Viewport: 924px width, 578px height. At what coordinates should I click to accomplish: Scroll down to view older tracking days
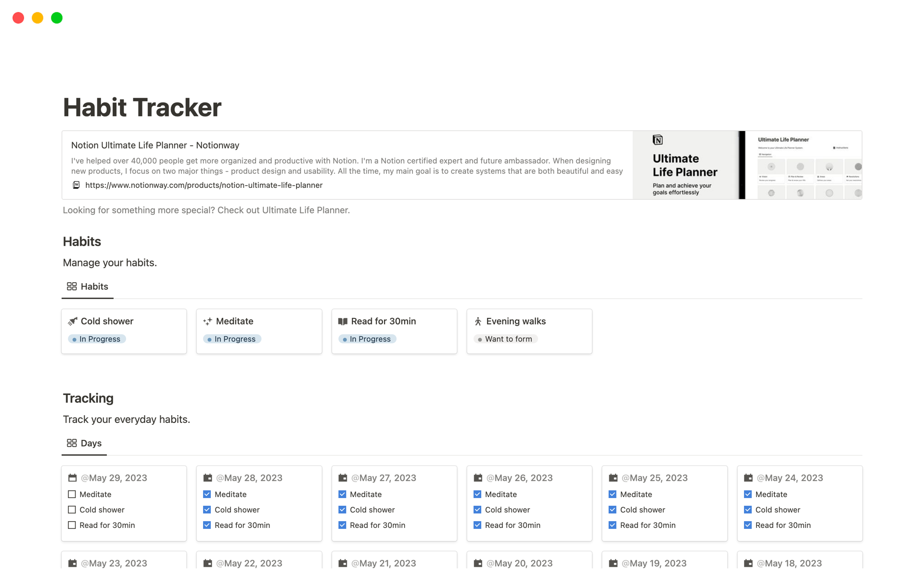[x=462, y=533]
